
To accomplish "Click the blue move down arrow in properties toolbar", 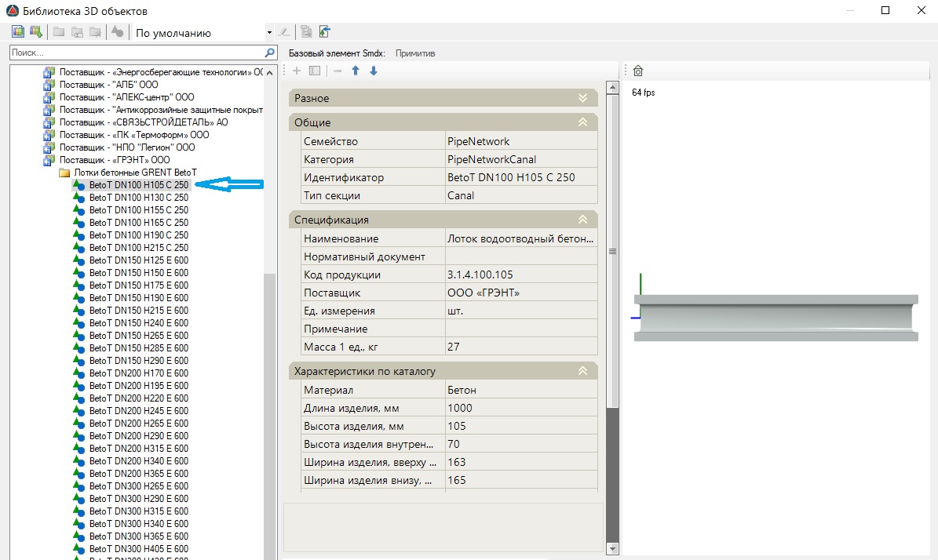I will coord(374,71).
